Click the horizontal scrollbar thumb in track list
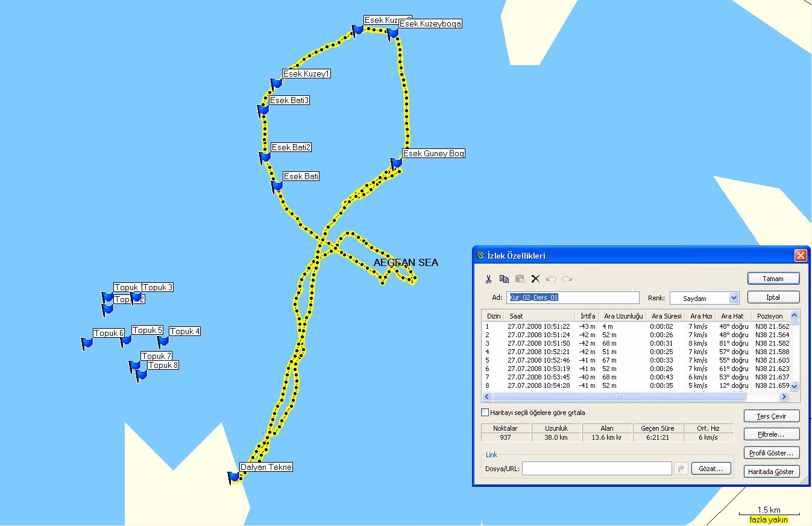Screen dimensions: 812x526 click(x=619, y=397)
